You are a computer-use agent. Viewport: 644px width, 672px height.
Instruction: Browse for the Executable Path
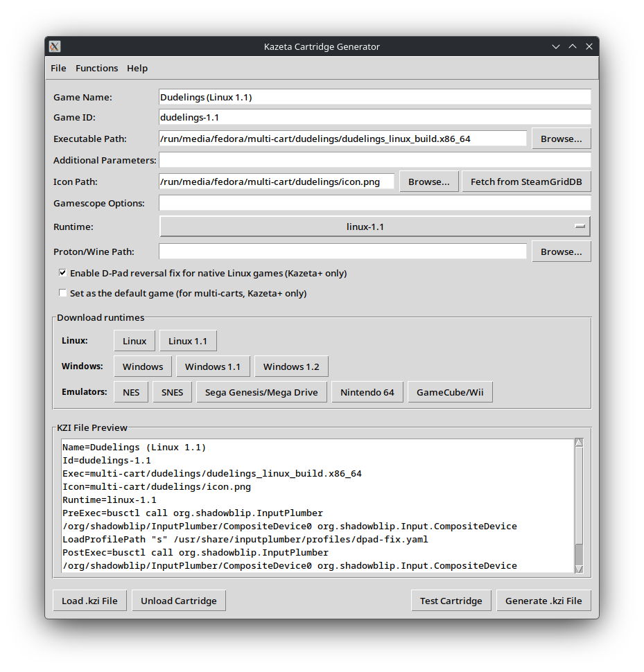561,139
